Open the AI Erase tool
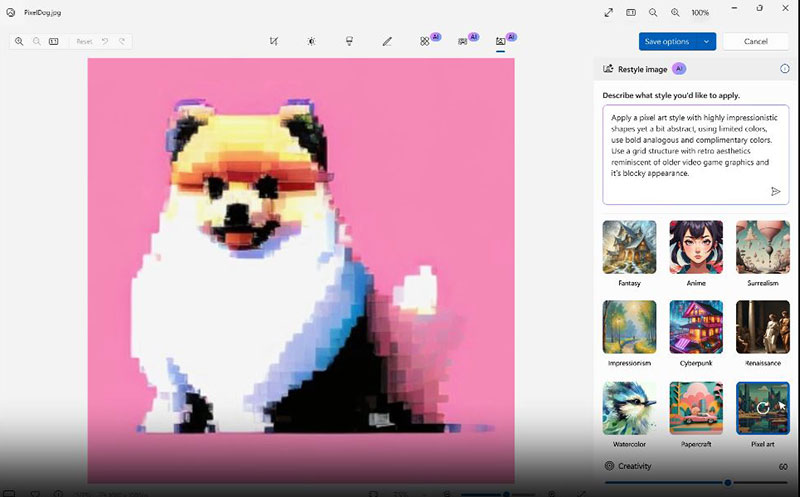The width and height of the screenshot is (800, 497). 424,41
